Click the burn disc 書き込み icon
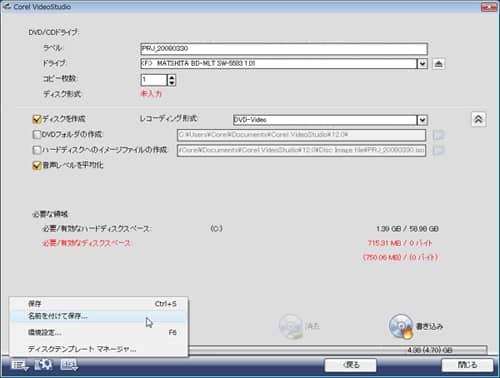This screenshot has height=378, width=500. (x=401, y=326)
